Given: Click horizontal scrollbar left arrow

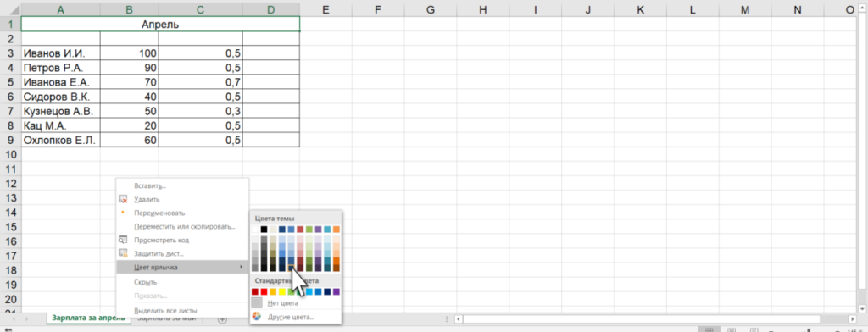Looking at the screenshot, I should 458,319.
